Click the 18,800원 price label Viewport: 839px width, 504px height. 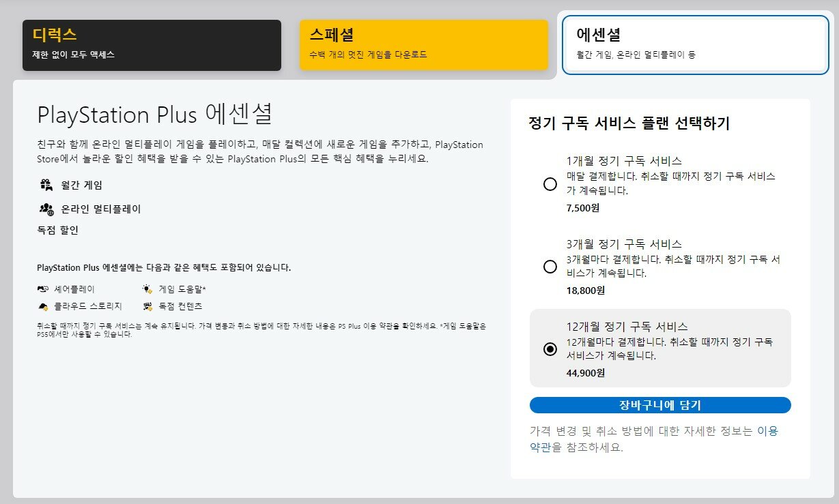click(585, 290)
